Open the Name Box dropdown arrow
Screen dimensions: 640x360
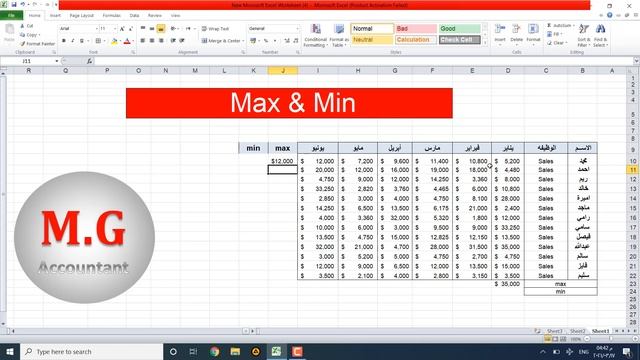click(57, 61)
